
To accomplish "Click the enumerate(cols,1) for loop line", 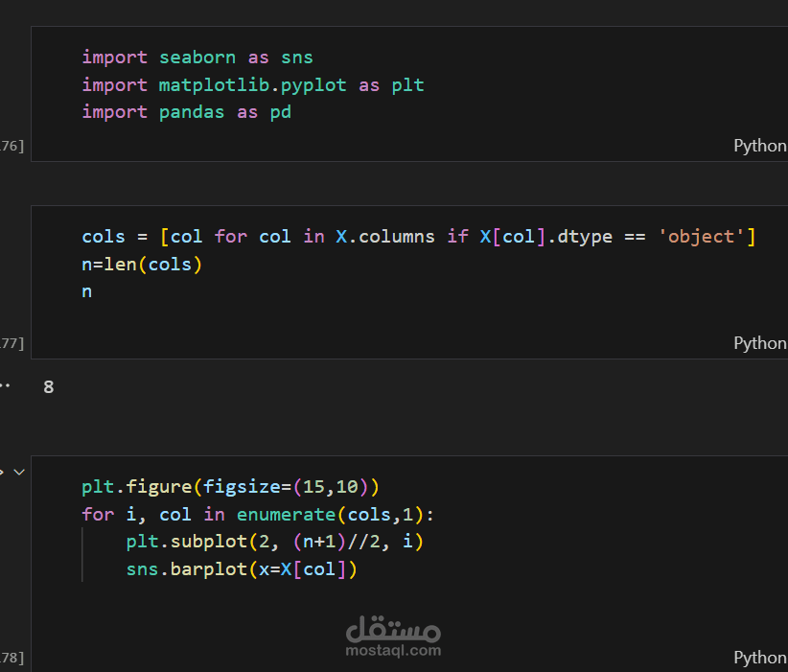I will pos(258,514).
